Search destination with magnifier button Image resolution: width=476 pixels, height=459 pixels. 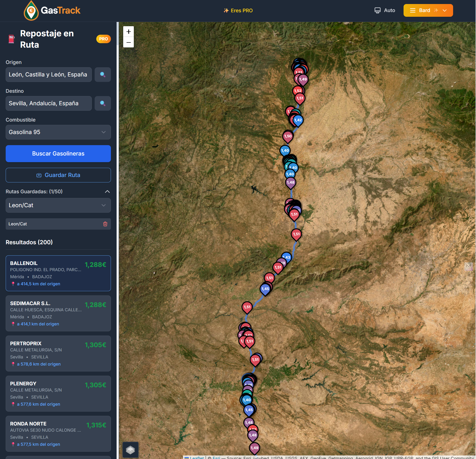tap(103, 103)
